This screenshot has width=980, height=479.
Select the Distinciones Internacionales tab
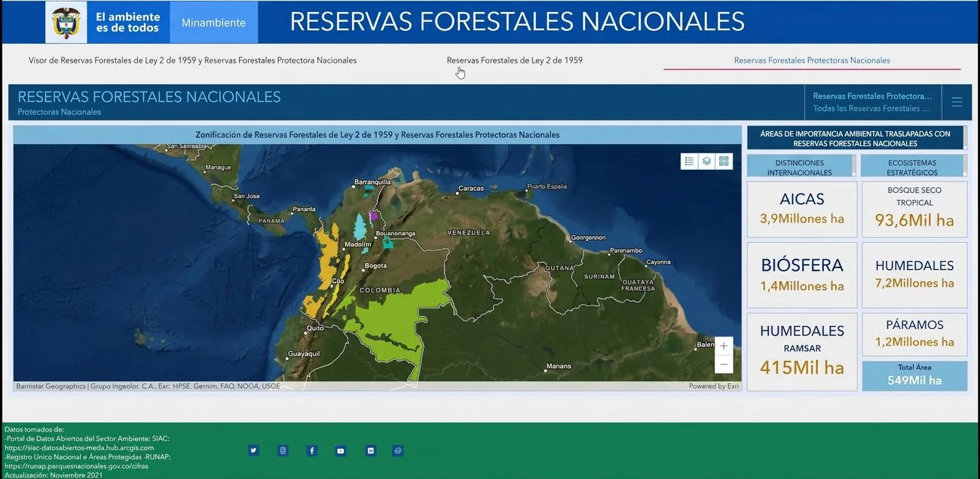tap(799, 167)
